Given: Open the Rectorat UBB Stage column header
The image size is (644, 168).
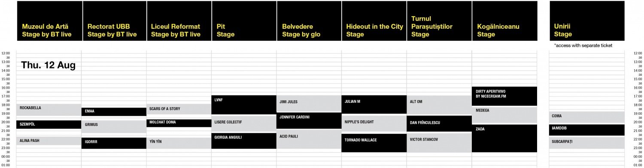Looking at the screenshot, I should pyautogui.click(x=115, y=21).
